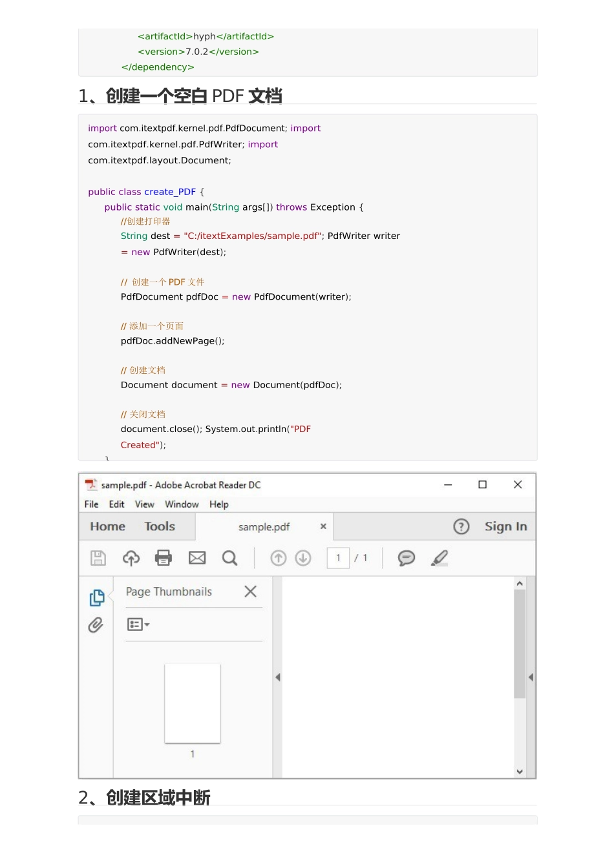
Task: Click the '<artifactId>hyph</artifactId>' line
Action: (206, 36)
